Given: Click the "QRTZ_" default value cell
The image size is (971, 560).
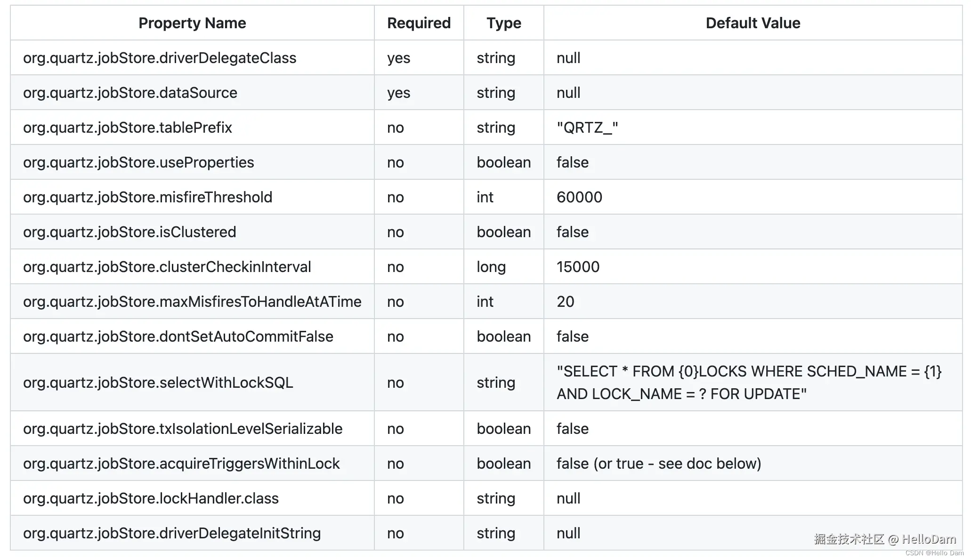Looking at the screenshot, I should pos(587,128).
